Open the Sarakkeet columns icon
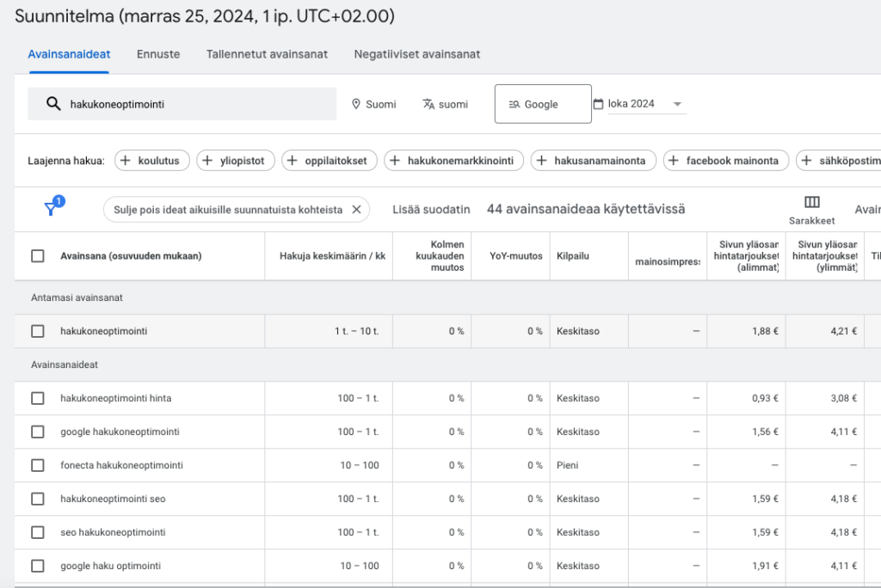881x588 pixels. pyautogui.click(x=811, y=202)
